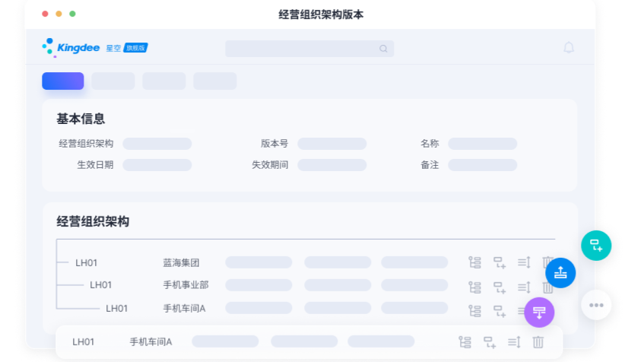The width and height of the screenshot is (644, 362).
Task: Click sort icon in floating 手机车间A row
Action: (x=514, y=342)
